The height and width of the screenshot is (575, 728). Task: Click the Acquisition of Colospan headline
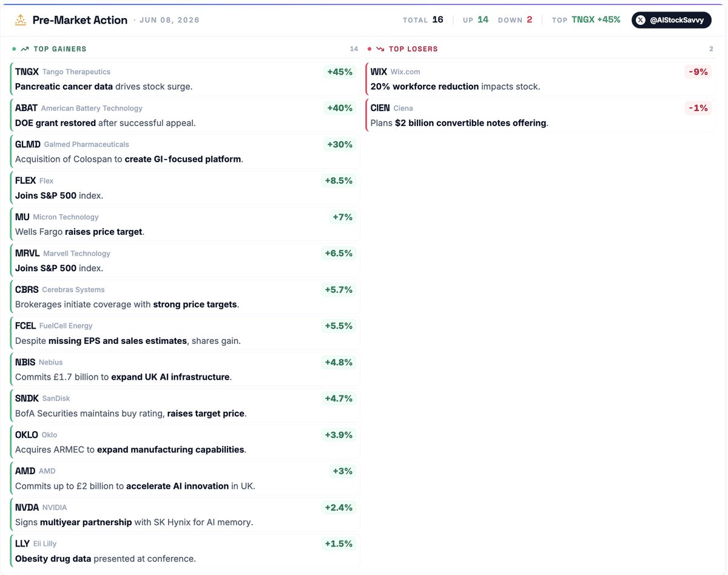pyautogui.click(x=129, y=160)
